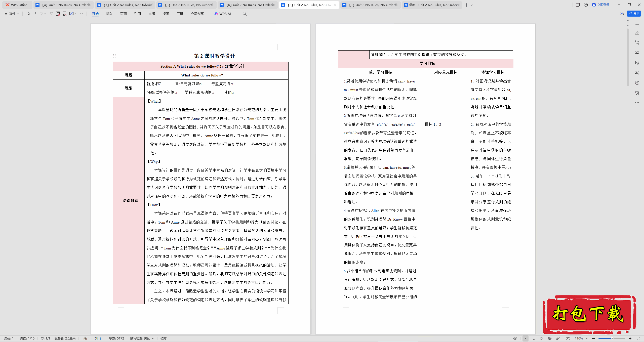This screenshot has height=342, width=644.
Task: Click the second red-marked document toolbar icon
Action: [64, 14]
